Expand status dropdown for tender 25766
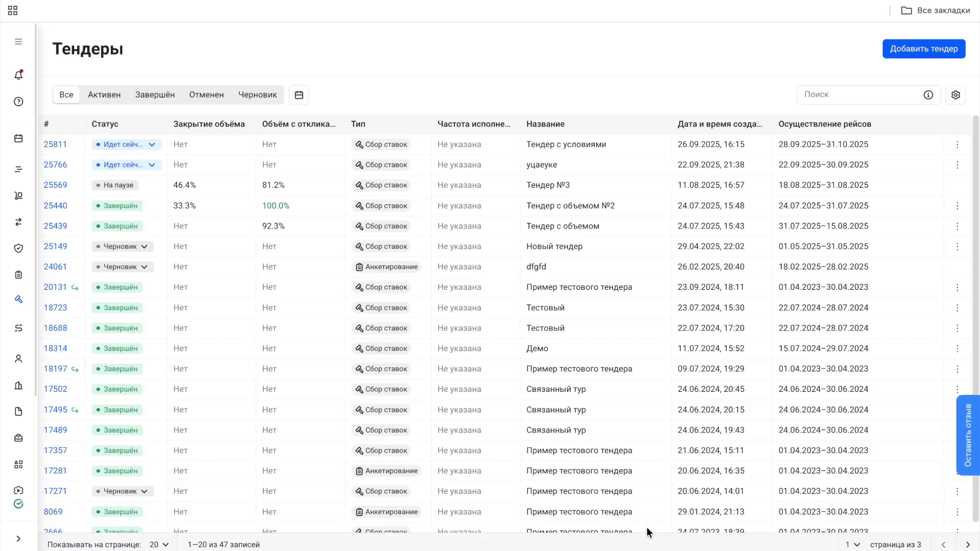 (x=152, y=165)
